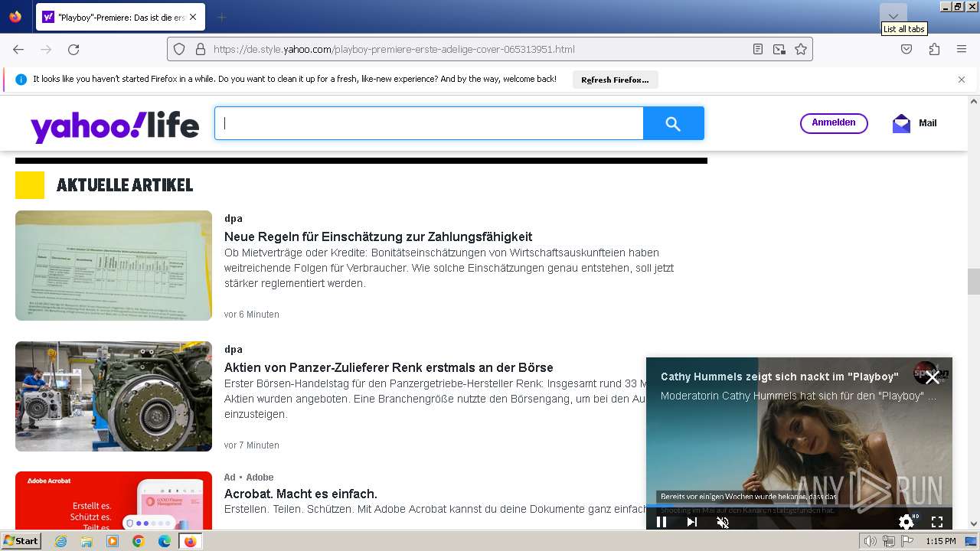Click the blue search magnifier button
The width and height of the screenshot is (980, 551).
tap(673, 123)
